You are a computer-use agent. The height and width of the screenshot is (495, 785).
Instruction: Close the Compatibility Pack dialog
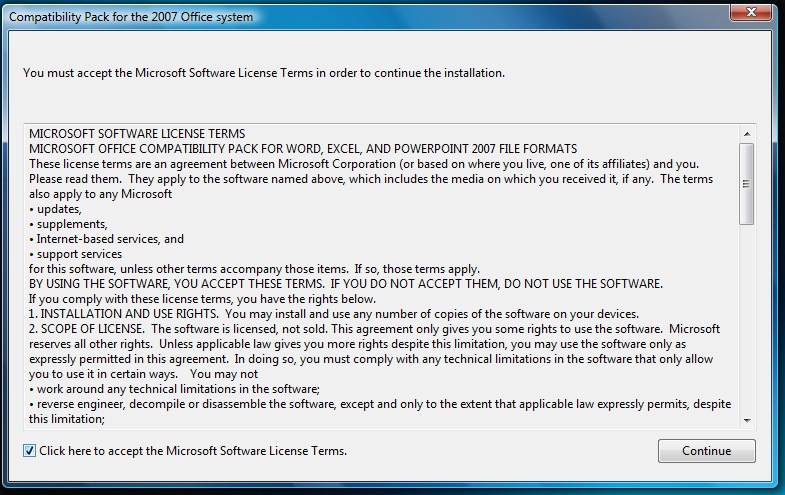[750, 12]
